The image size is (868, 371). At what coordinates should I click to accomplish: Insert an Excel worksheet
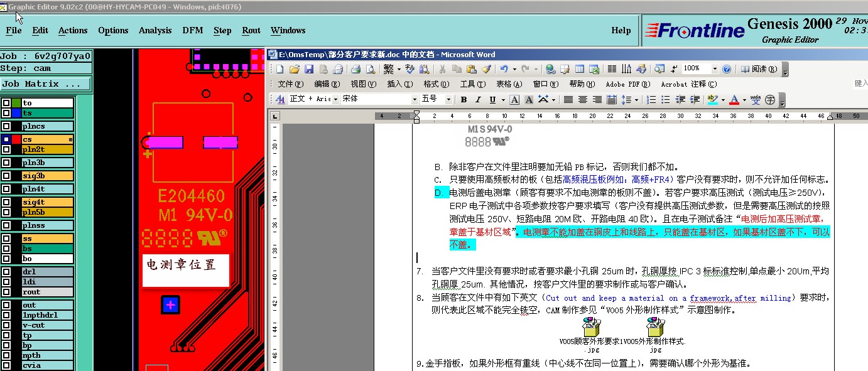click(x=594, y=69)
